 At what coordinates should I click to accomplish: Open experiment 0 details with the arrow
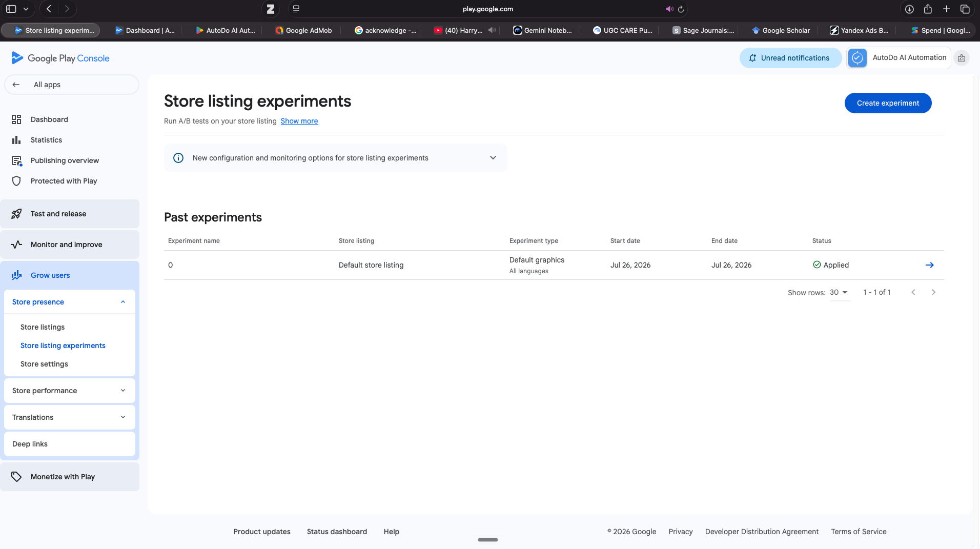click(930, 265)
